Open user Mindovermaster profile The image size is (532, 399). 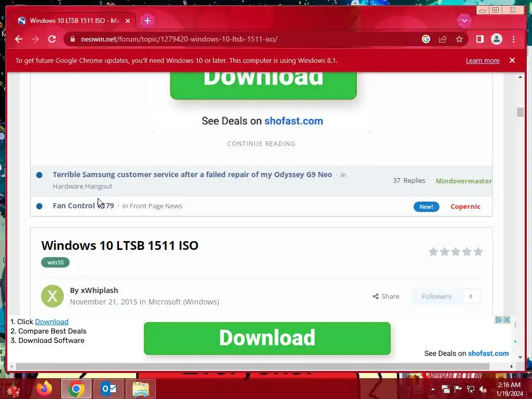[464, 181]
